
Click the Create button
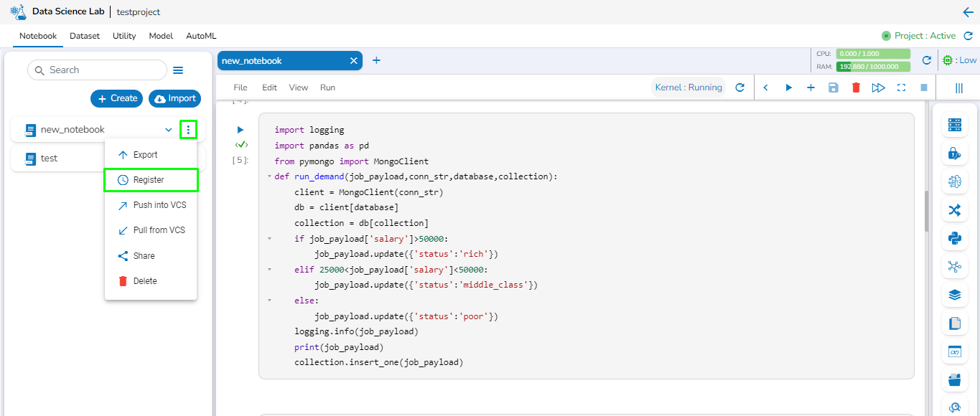pyautogui.click(x=116, y=98)
